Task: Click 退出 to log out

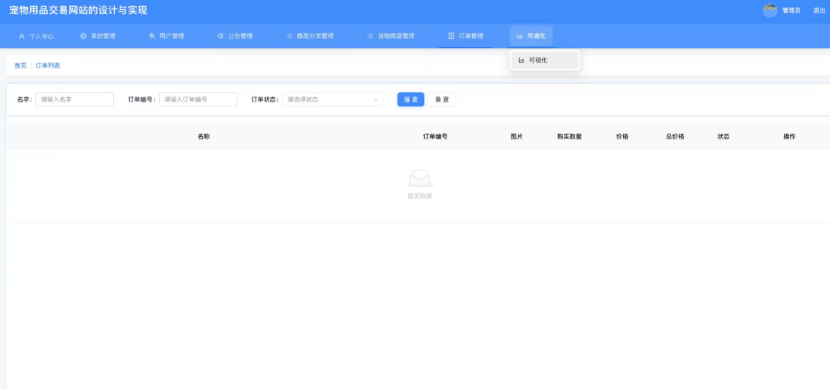Action: pyautogui.click(x=819, y=11)
